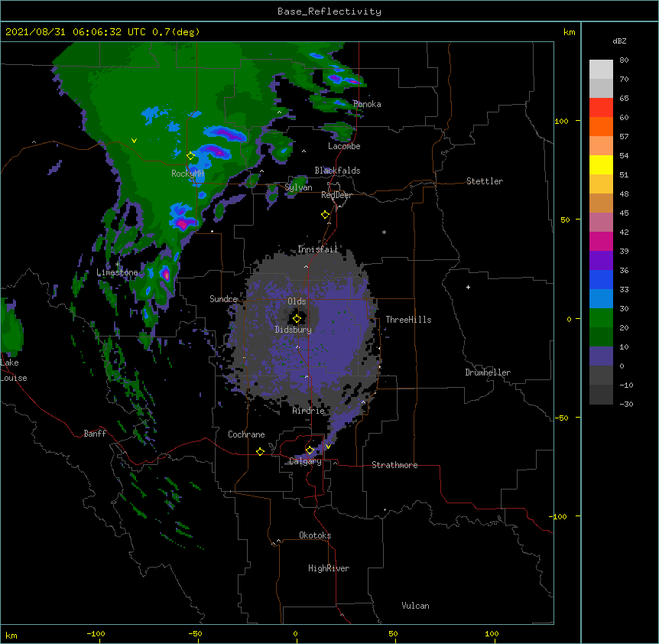
Task: Click the 80 value on the dBZ scale
Action: (624, 60)
